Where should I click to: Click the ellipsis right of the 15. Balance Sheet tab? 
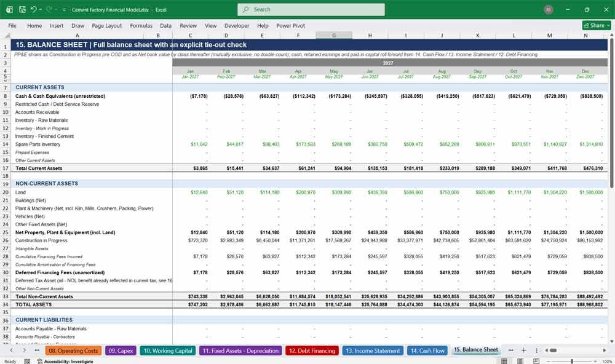pos(510,350)
